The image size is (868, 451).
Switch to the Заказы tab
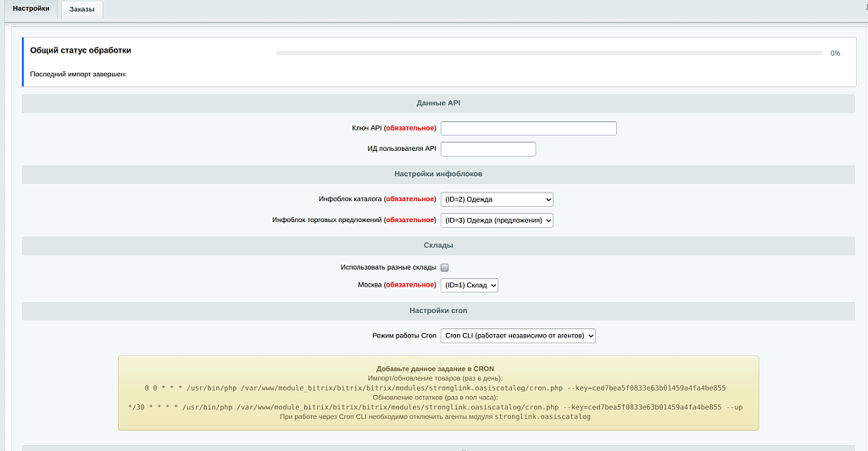coord(81,9)
